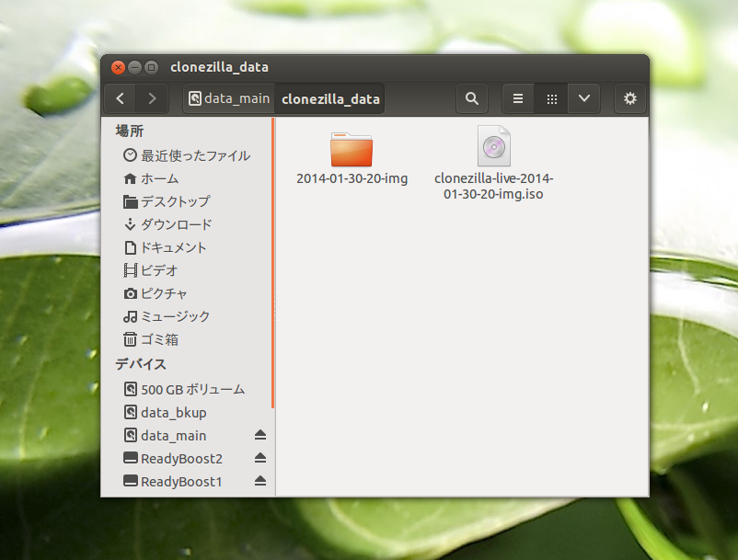The image size is (738, 560).
Task: Select the 2014-01-30-20-img folder icon
Action: click(352, 150)
